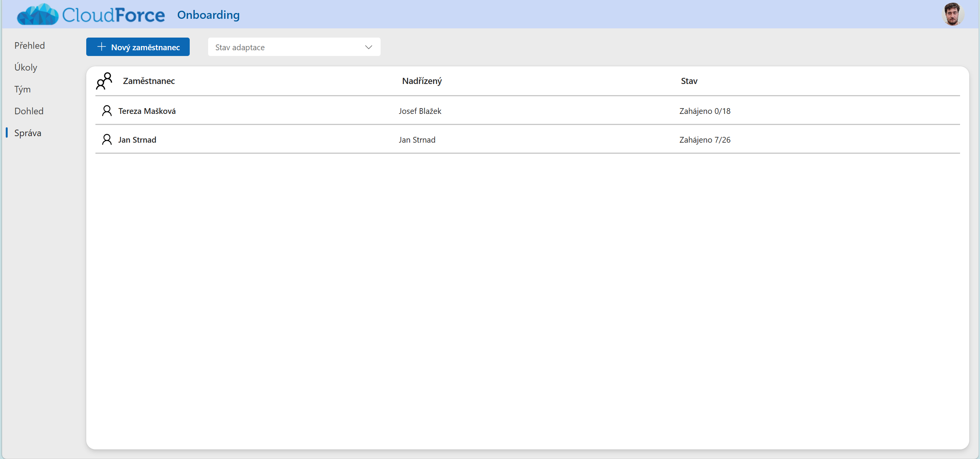Navigate to Dohled in sidebar

click(x=29, y=111)
